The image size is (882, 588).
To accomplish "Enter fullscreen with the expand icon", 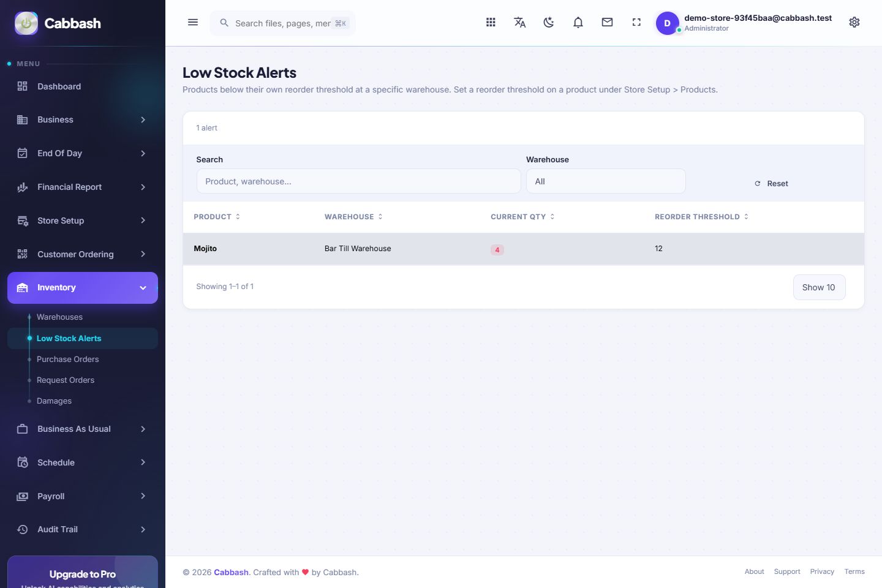I will click(x=636, y=23).
